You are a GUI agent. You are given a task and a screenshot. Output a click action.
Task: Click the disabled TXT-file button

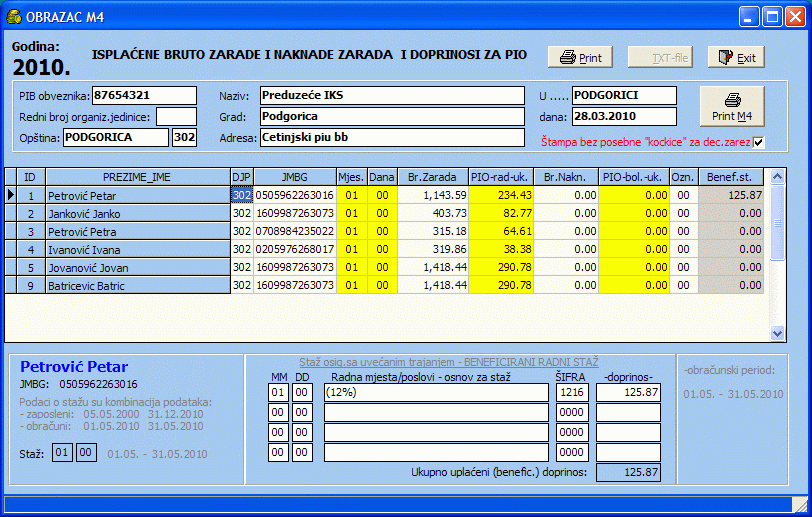(660, 58)
